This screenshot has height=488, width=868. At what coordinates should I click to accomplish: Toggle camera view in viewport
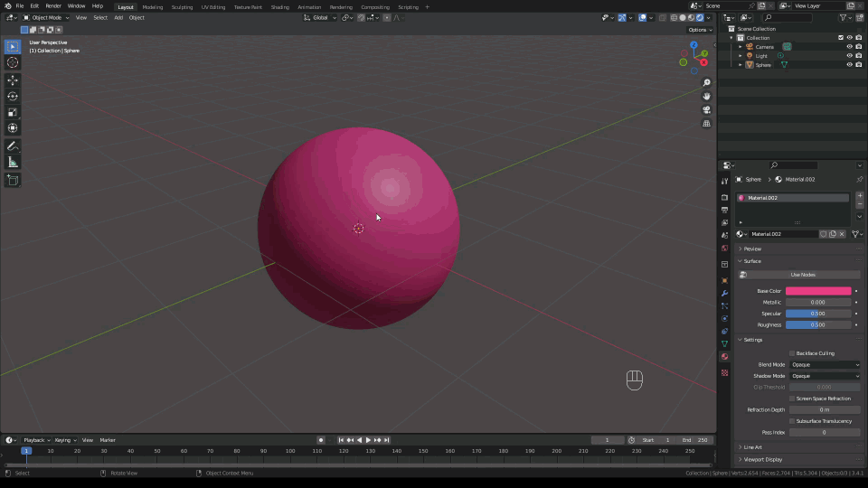click(x=706, y=109)
